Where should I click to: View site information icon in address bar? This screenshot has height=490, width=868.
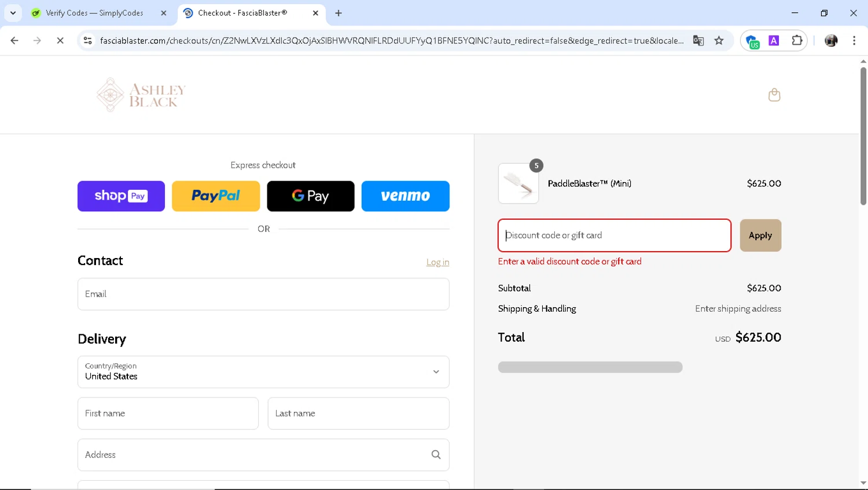[88, 40]
